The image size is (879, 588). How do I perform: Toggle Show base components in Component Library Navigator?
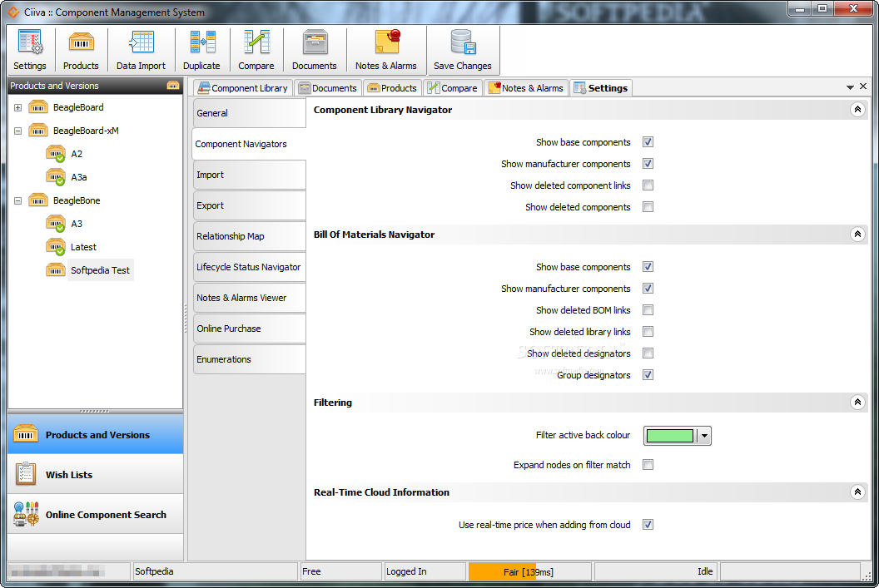648,142
